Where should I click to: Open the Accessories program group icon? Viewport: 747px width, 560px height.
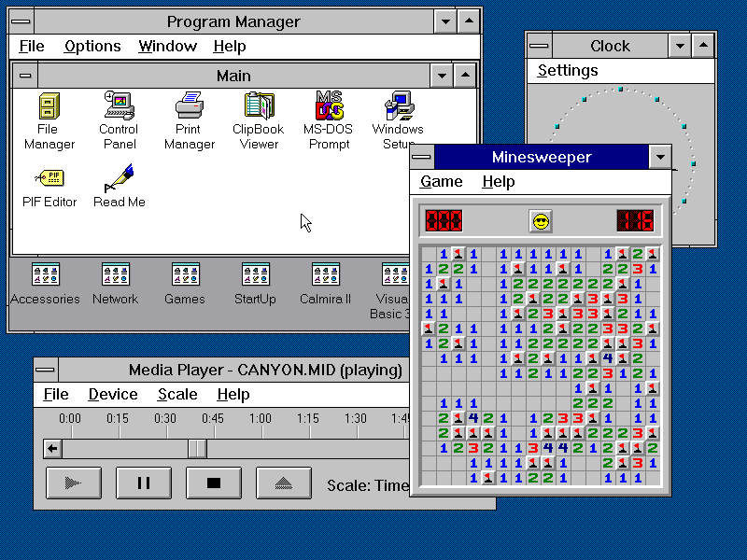tap(45, 275)
